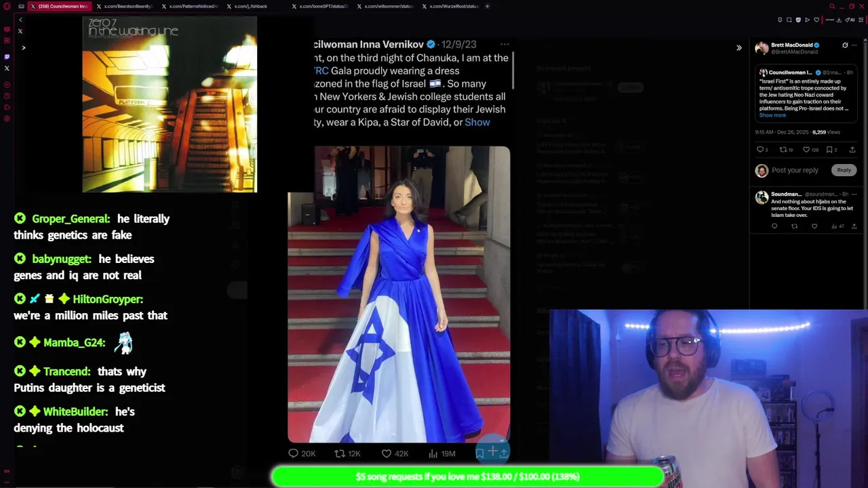
Task: Open the history clock sidebar icon
Action: [7, 96]
